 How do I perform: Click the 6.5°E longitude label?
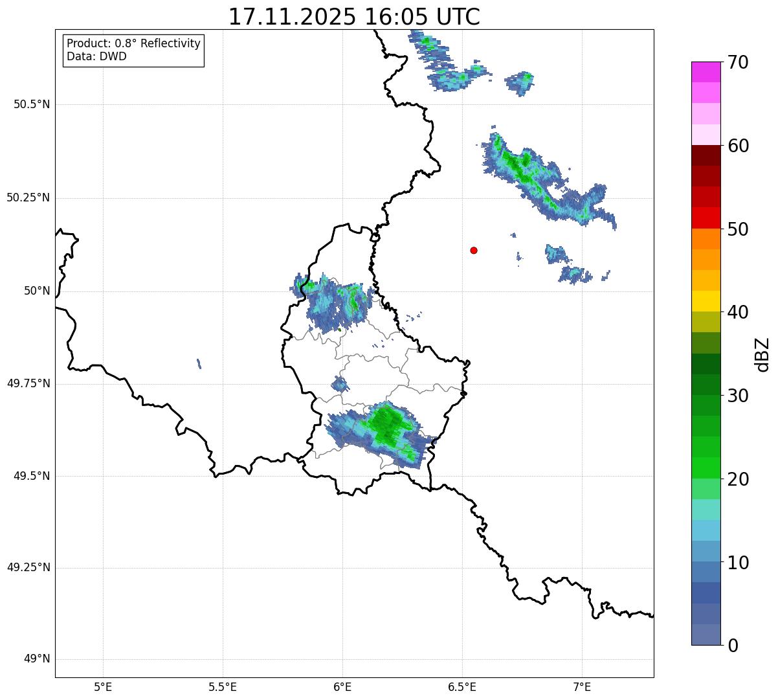[x=462, y=686]
